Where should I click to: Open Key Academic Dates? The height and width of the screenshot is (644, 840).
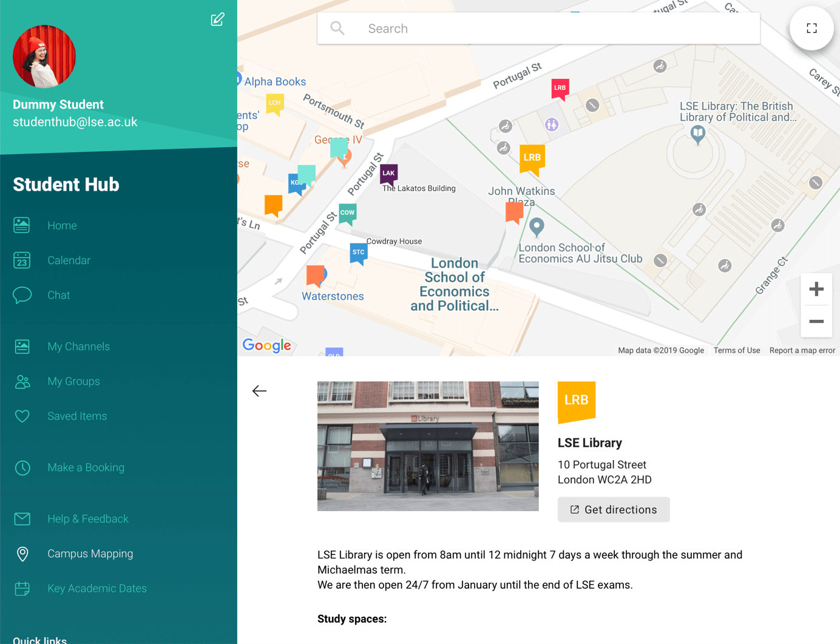click(x=97, y=588)
